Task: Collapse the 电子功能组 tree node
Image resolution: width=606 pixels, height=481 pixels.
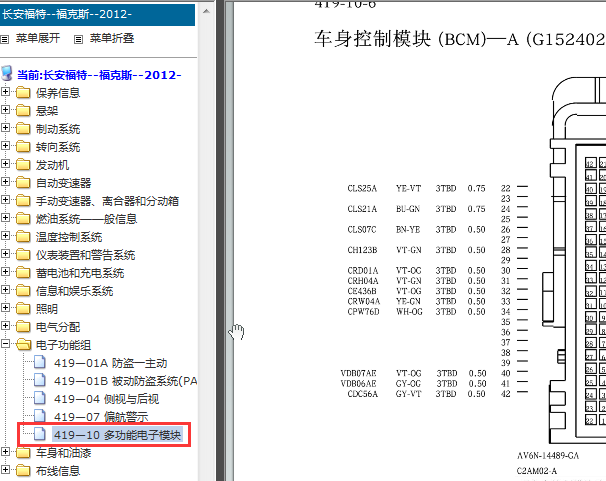Action: [x=5, y=344]
